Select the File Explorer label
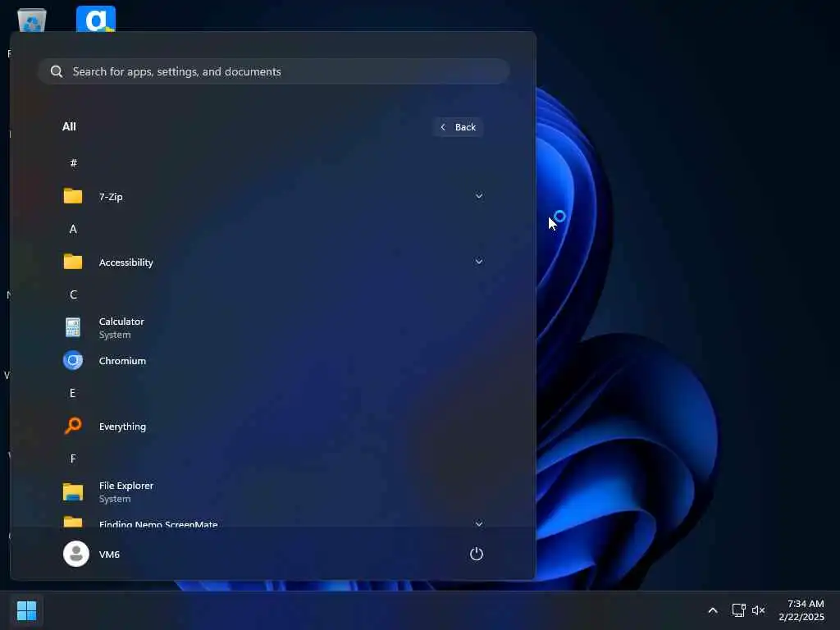The image size is (840, 630). [x=126, y=486]
